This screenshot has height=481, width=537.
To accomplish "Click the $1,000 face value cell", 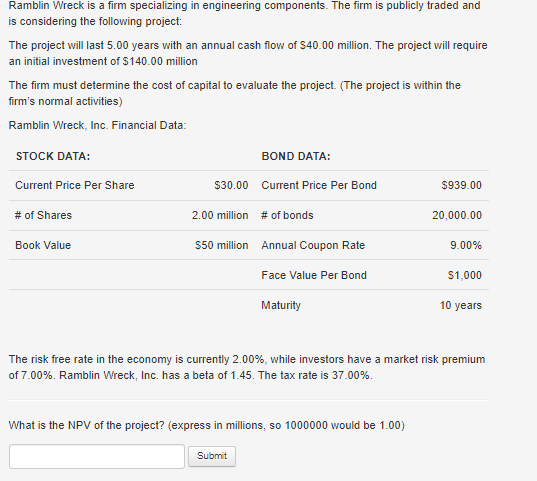I will tap(465, 275).
